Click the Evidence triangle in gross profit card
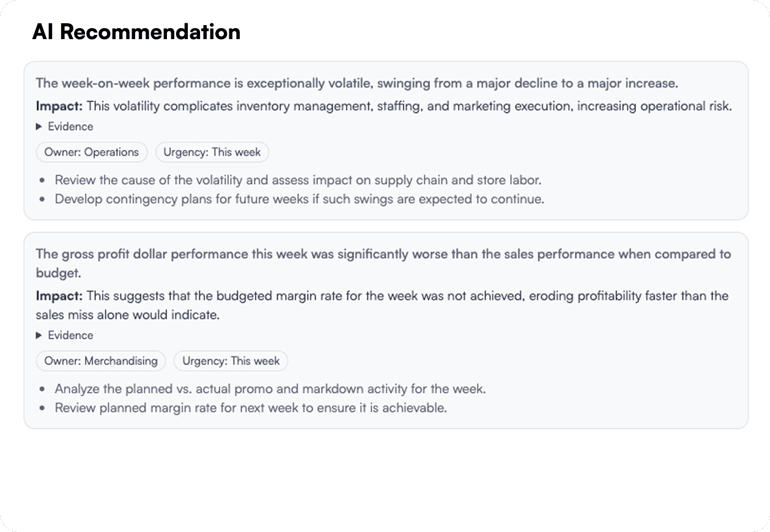The width and height of the screenshot is (770, 532). (x=39, y=335)
